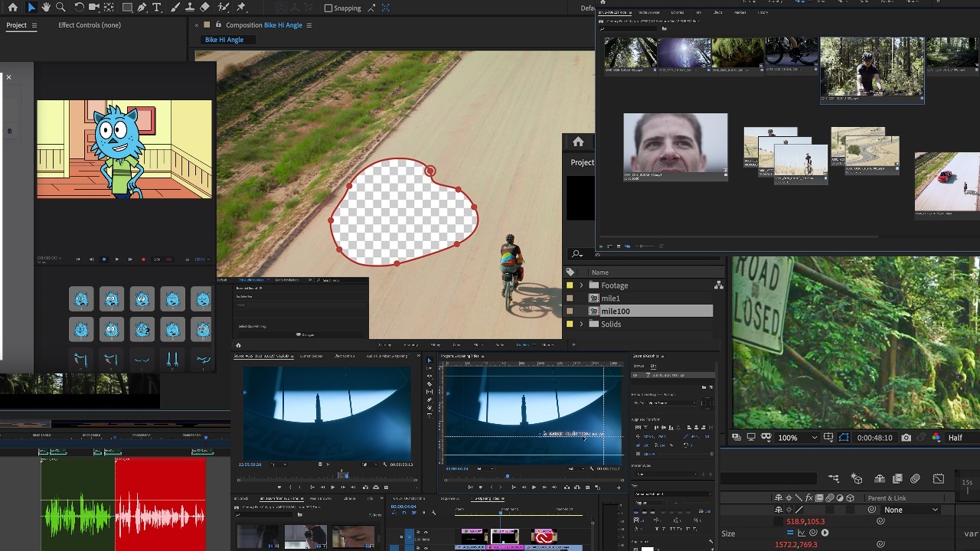Select the highlighted cyclist in forest thumbnail
The width and height of the screenshot is (980, 551).
(872, 69)
